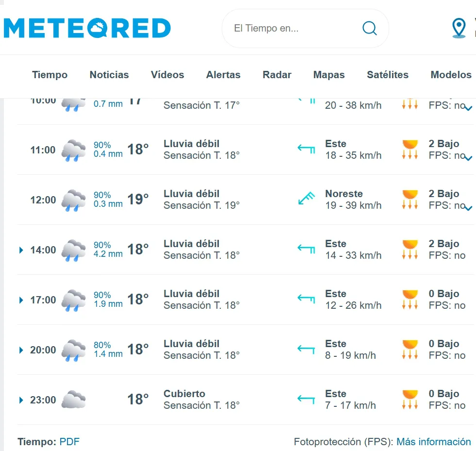Viewport: 476px width, 451px height.
Task: Click the 20:00 Este wind arrow icon
Action: 307,350
